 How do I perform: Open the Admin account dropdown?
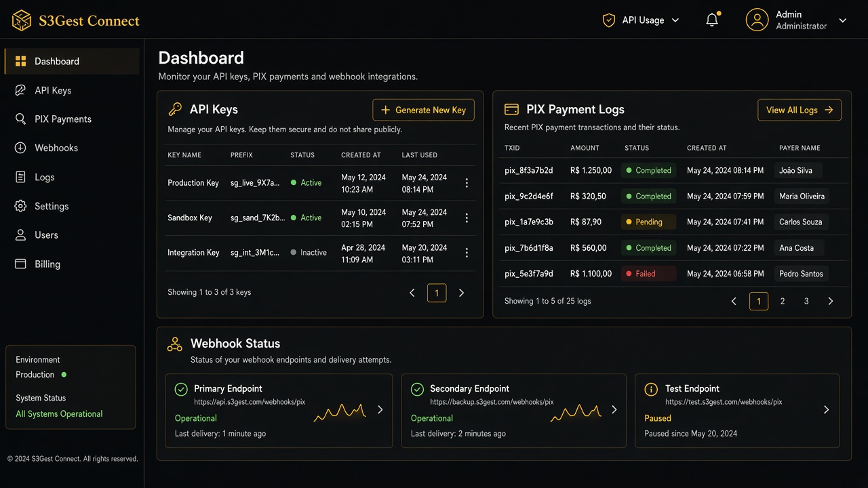[796, 20]
